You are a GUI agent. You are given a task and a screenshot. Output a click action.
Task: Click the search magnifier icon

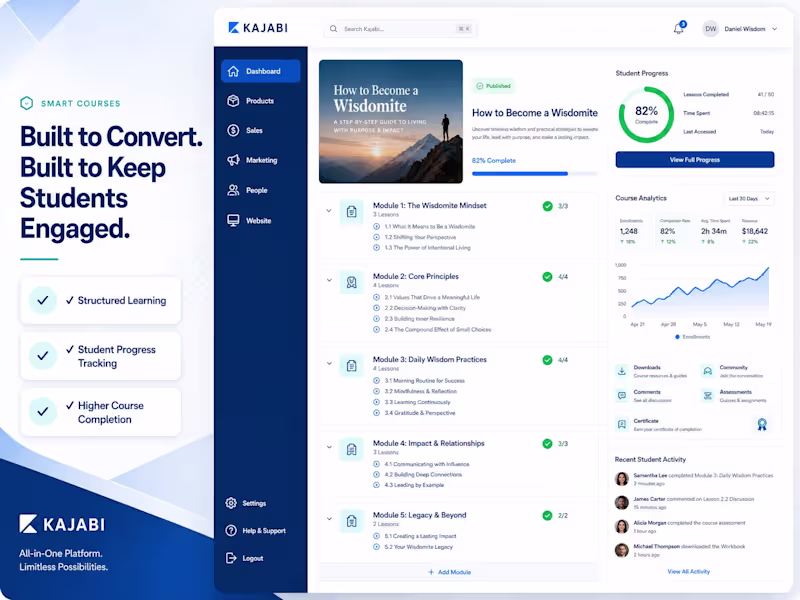pyautogui.click(x=333, y=29)
